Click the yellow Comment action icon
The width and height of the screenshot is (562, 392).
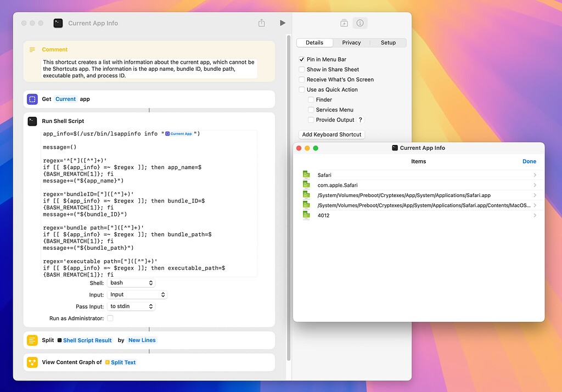coord(32,50)
